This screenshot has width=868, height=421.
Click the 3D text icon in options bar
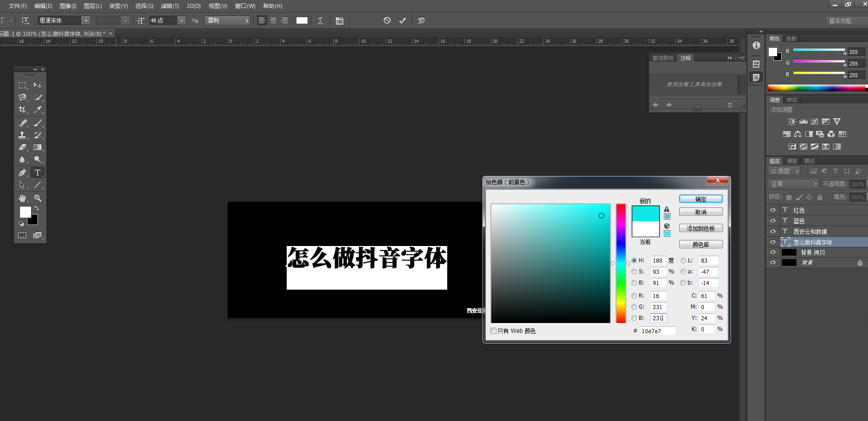(x=421, y=20)
